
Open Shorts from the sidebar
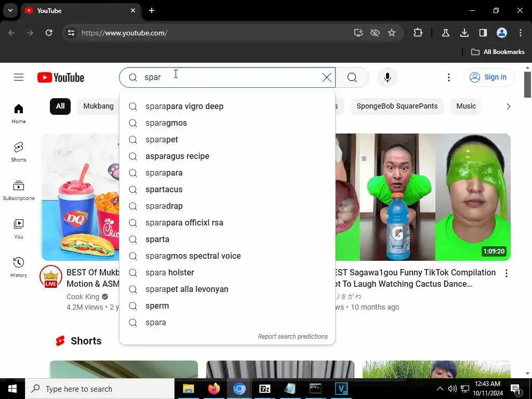[19, 152]
